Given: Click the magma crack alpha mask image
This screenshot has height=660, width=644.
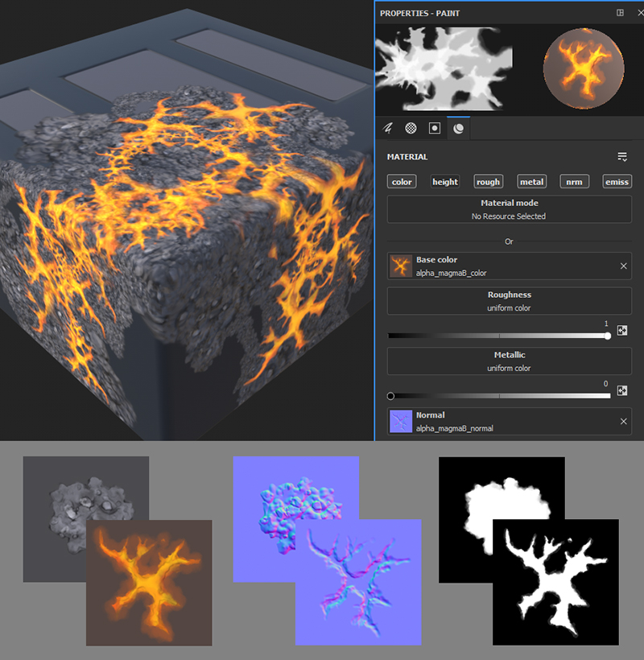Looking at the screenshot, I should [x=555, y=582].
